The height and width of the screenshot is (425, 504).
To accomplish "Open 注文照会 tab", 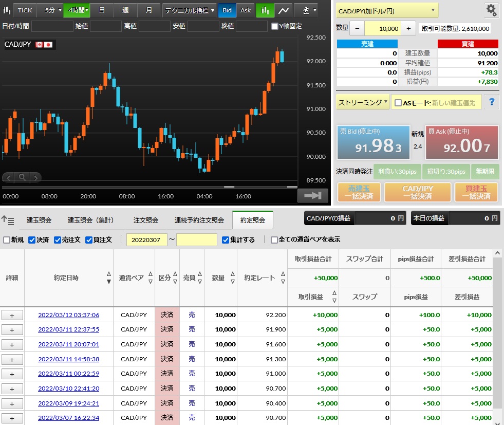I will (145, 220).
